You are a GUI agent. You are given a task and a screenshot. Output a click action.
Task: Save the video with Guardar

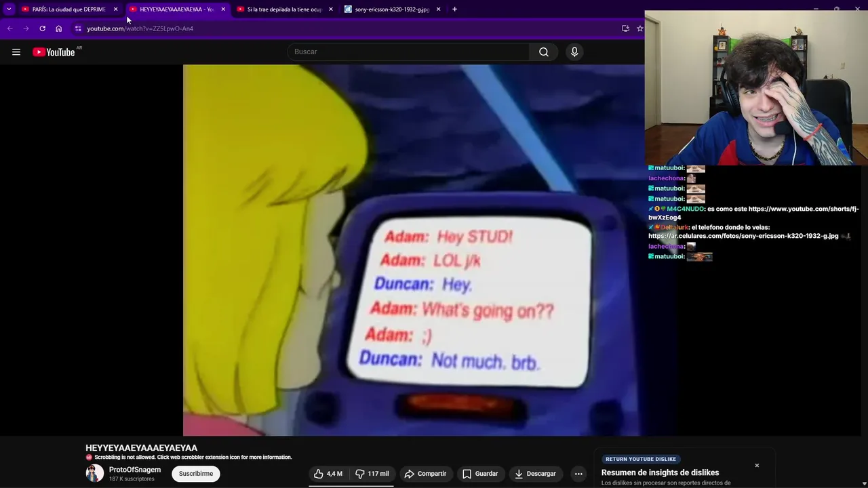click(x=480, y=474)
